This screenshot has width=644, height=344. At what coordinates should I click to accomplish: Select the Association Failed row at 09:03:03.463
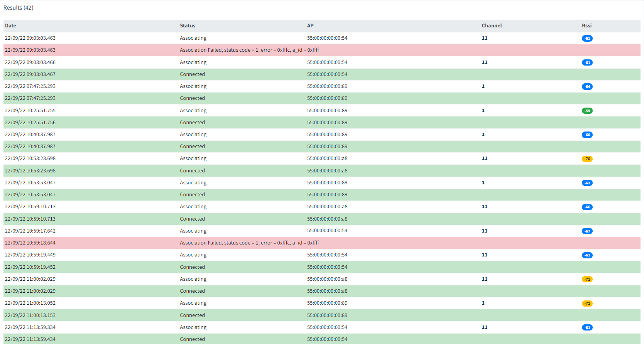pyautogui.click(x=249, y=50)
